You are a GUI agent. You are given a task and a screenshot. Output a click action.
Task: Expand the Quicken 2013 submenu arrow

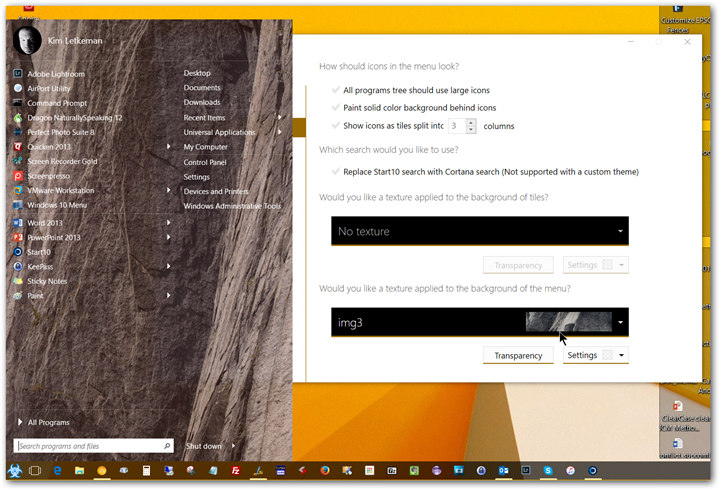click(169, 146)
